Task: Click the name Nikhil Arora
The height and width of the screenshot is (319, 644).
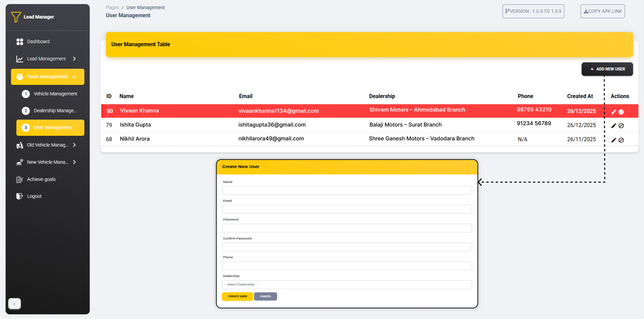Action: [x=134, y=139]
